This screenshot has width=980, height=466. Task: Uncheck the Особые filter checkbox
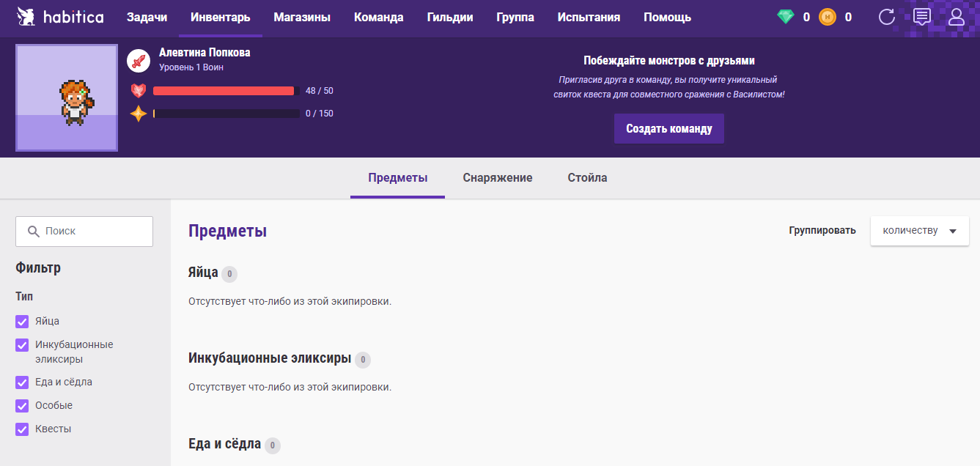click(22, 406)
